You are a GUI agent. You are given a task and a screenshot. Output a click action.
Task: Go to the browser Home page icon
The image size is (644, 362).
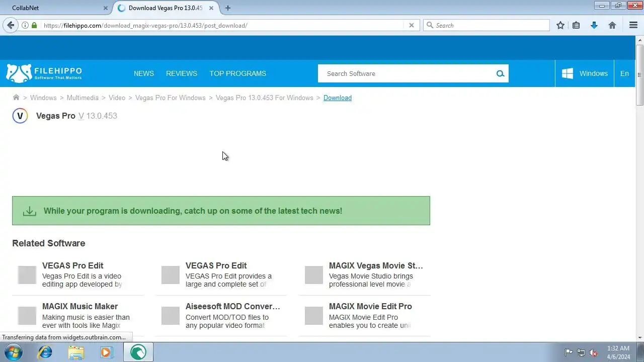pos(612,25)
